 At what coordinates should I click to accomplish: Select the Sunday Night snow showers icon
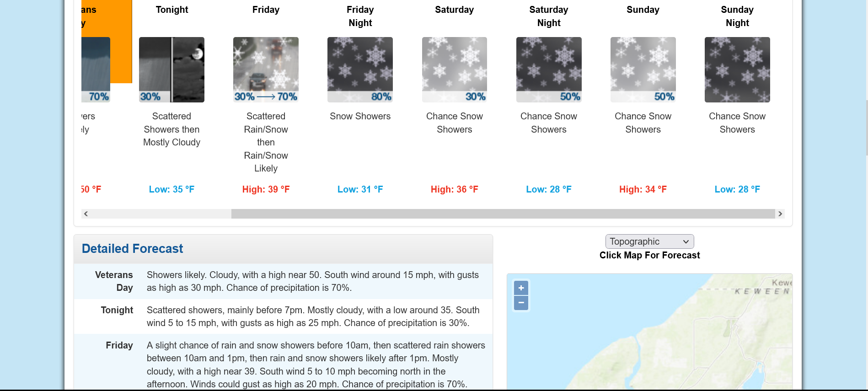tap(737, 70)
